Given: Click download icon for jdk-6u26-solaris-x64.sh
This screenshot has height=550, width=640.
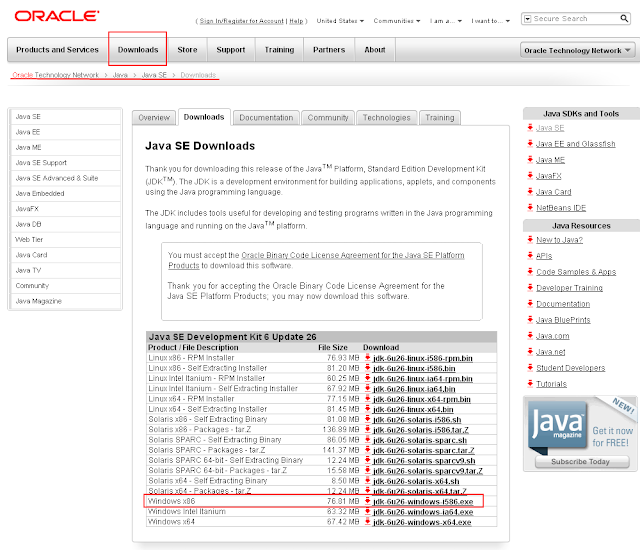Looking at the screenshot, I should click(367, 481).
